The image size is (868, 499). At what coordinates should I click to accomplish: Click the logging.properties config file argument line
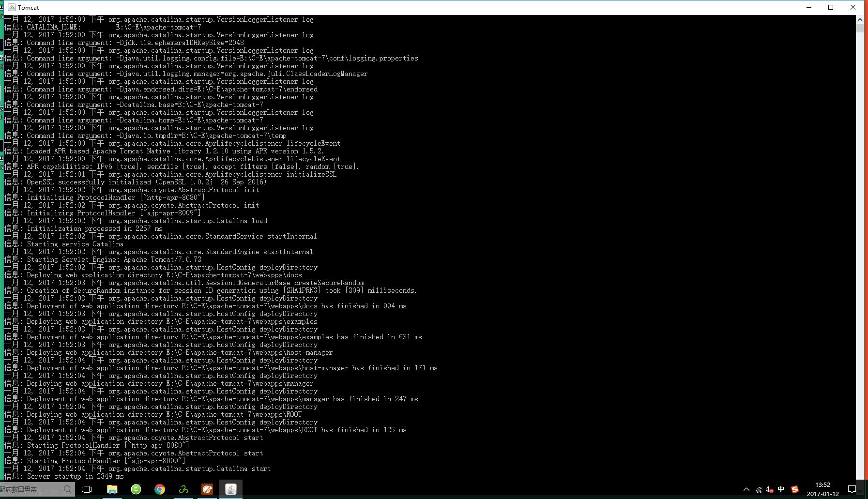[x=211, y=58]
